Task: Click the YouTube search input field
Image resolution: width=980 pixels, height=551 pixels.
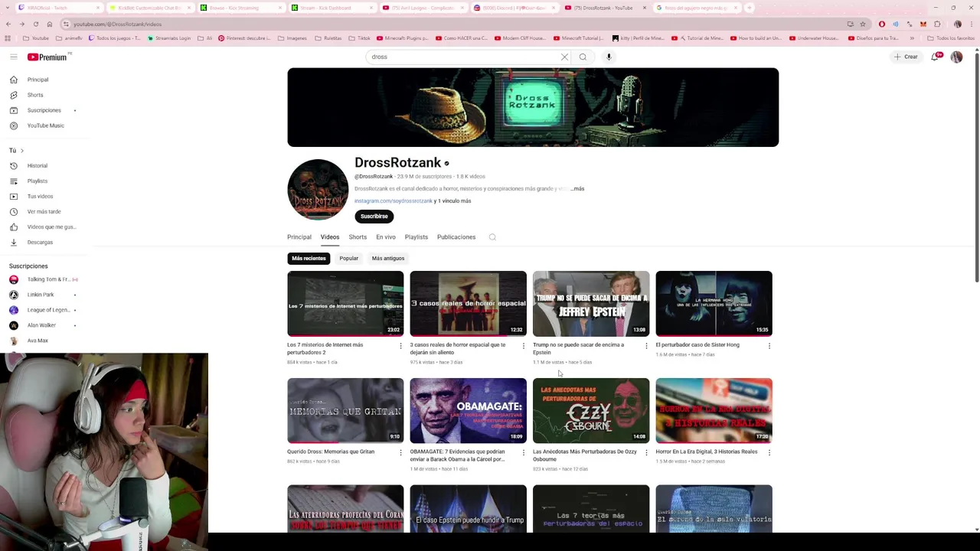Action: point(464,57)
